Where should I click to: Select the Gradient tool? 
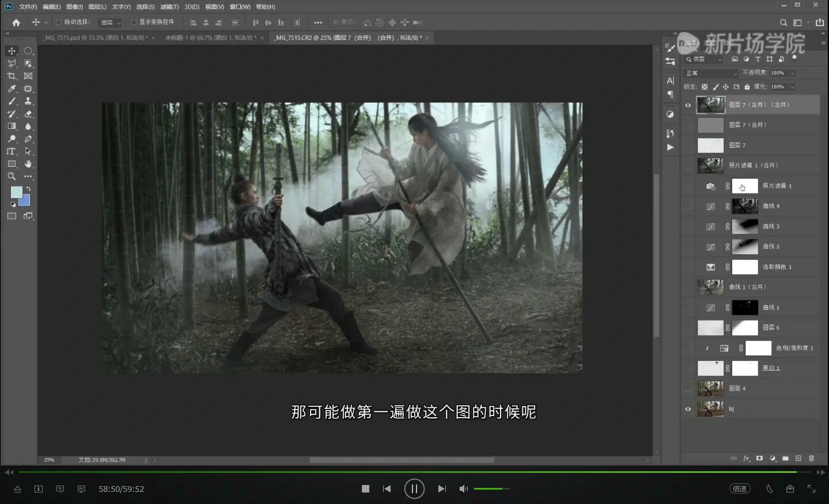pos(12,126)
